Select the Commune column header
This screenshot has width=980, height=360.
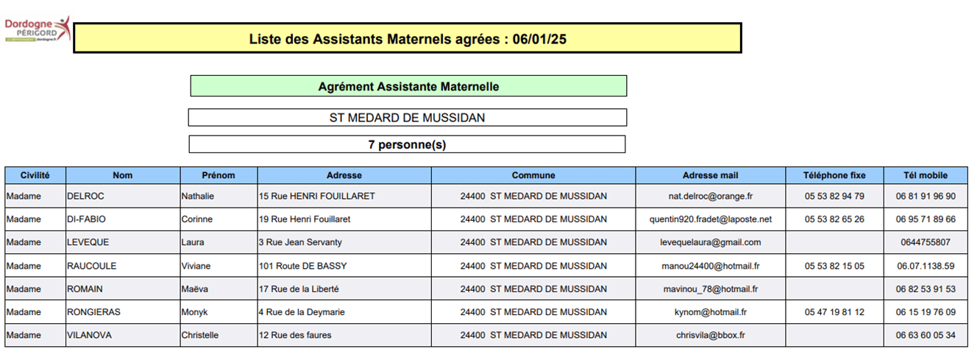pyautogui.click(x=533, y=175)
